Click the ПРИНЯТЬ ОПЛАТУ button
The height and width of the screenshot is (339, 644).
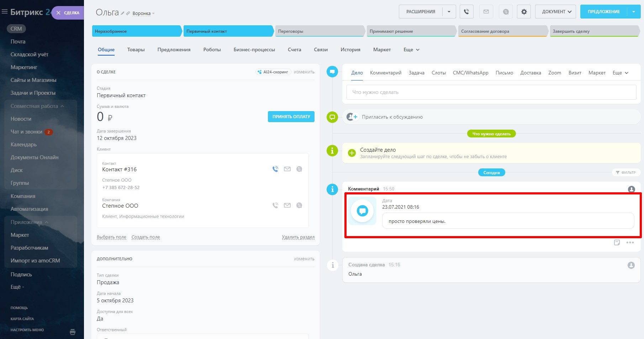point(291,117)
